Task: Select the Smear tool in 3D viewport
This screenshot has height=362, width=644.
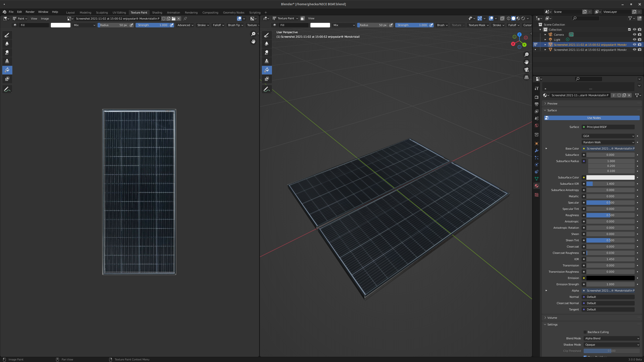Action: coord(267,52)
